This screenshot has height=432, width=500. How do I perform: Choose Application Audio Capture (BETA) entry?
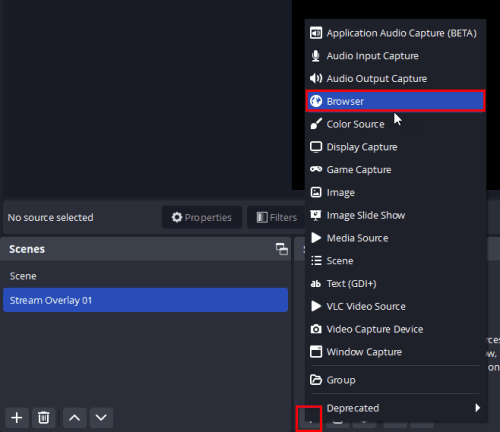coord(395,33)
